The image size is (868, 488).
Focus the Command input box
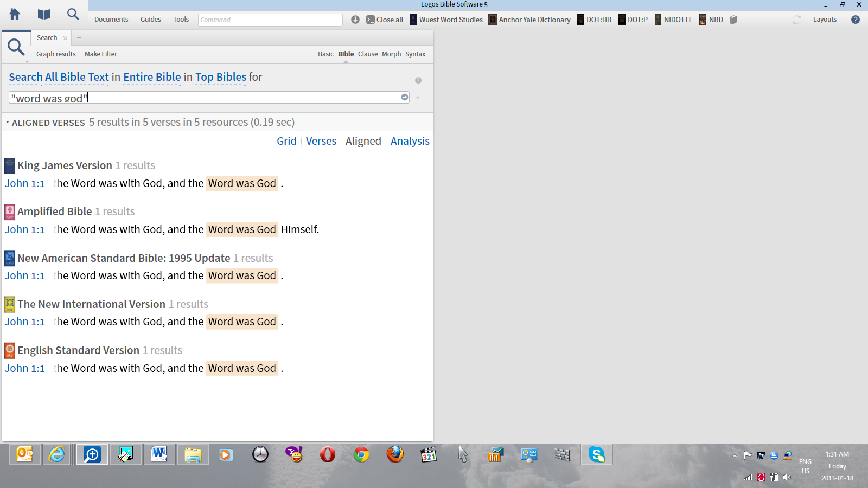270,20
